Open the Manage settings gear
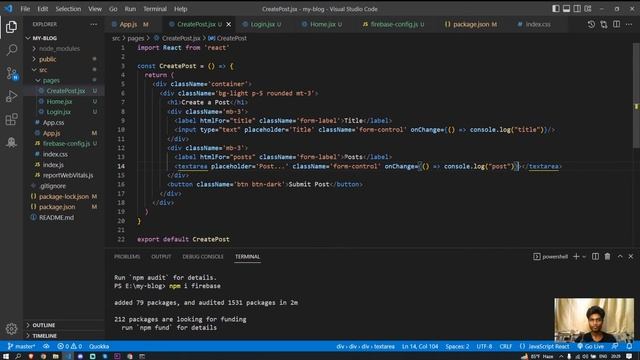Image resolution: width=640 pixels, height=360 pixels. [x=11, y=329]
